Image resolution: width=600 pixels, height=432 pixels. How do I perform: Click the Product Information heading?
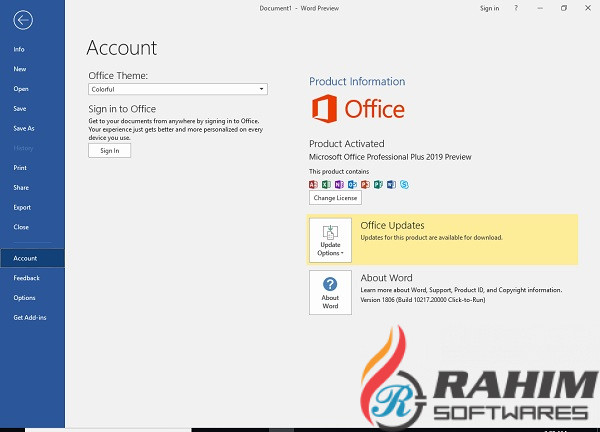pos(357,82)
